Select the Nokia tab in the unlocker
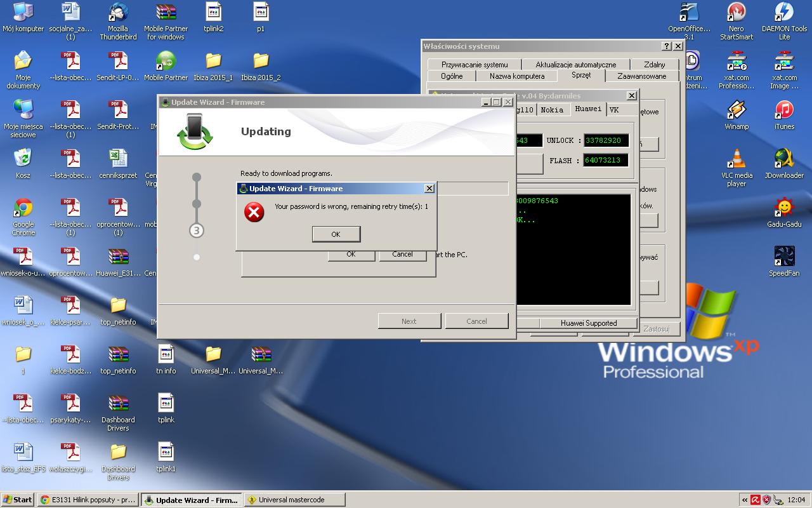 [x=551, y=110]
